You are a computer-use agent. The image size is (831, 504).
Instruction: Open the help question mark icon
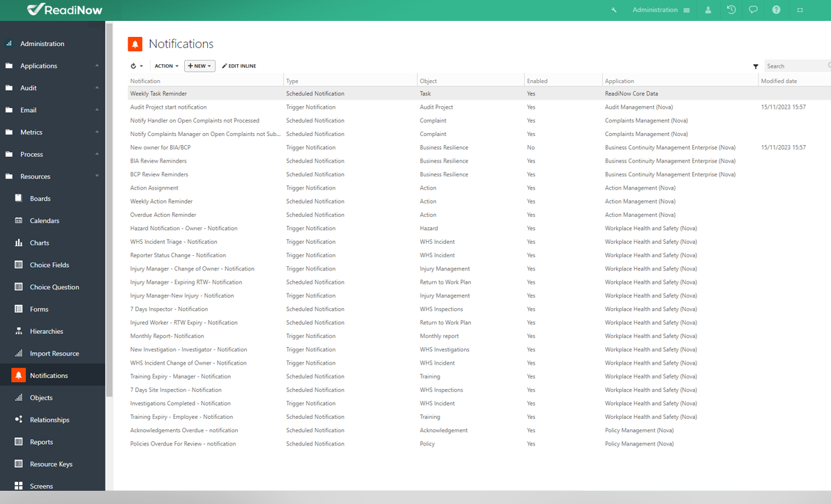tap(776, 10)
